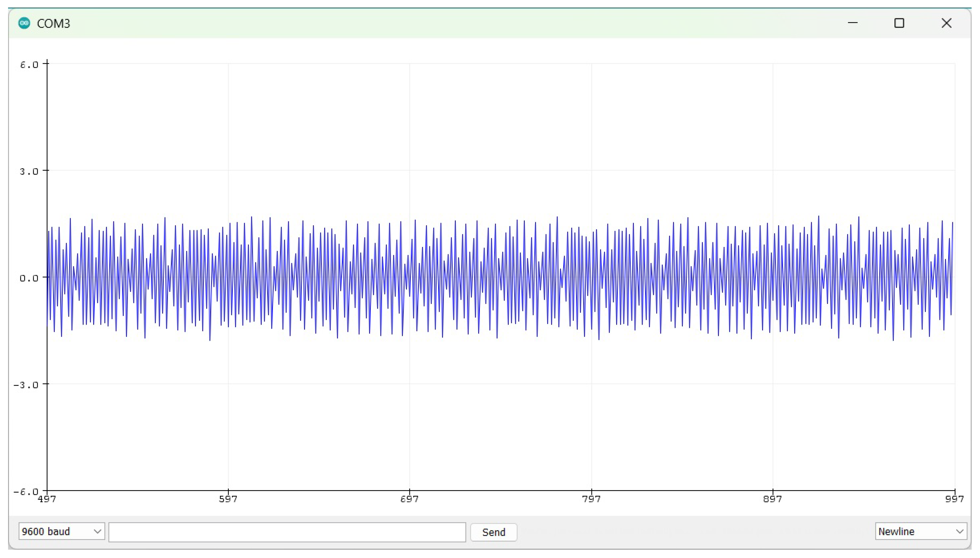The image size is (980, 558).
Task: Click the -3.0 y-axis label
Action: (26, 385)
